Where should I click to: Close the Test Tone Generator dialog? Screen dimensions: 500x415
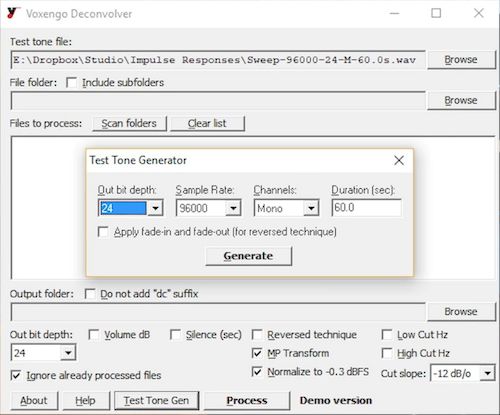(x=399, y=160)
